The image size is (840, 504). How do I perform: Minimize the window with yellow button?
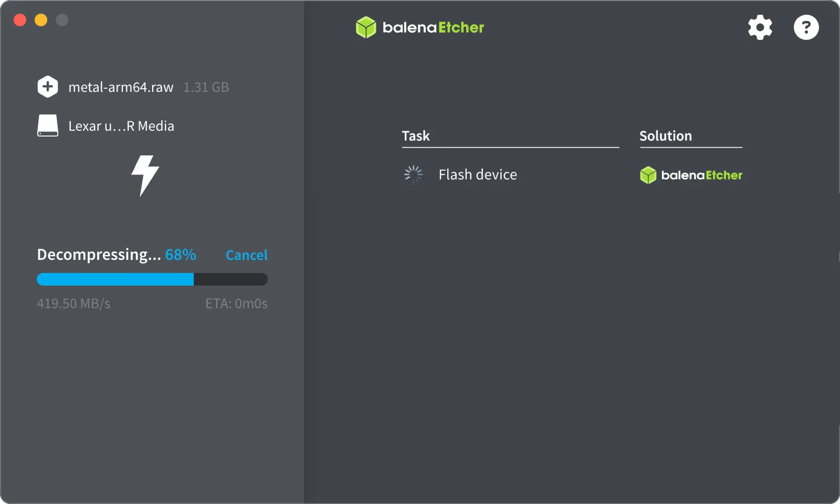point(41,20)
